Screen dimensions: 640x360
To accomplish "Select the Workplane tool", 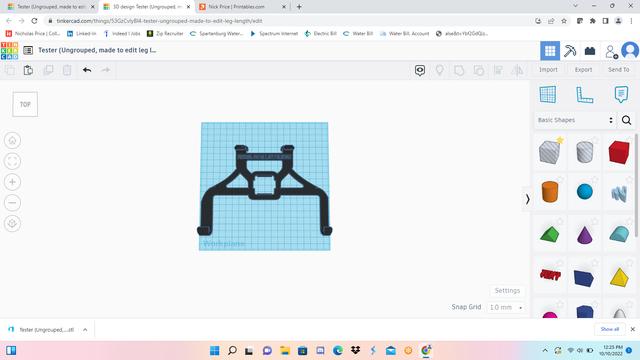I will pos(547,94).
